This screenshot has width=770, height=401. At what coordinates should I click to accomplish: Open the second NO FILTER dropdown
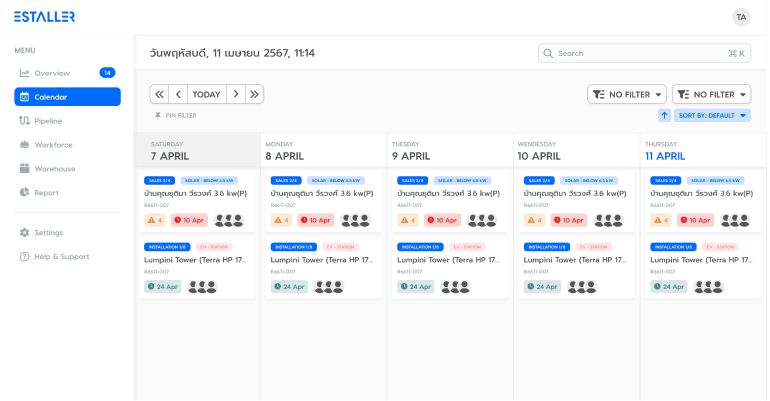pyautogui.click(x=711, y=94)
